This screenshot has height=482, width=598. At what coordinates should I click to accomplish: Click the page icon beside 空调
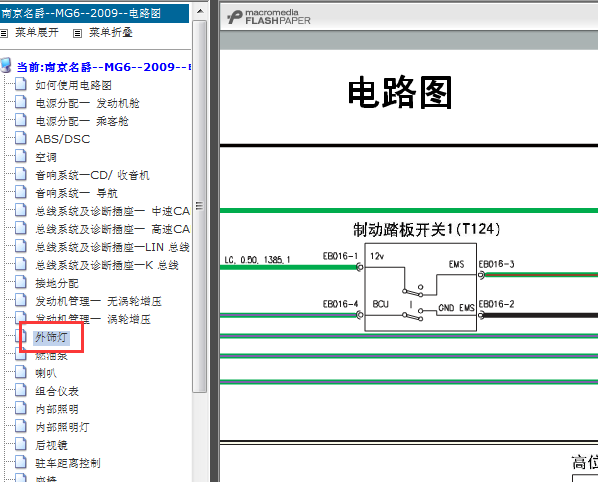click(21, 156)
